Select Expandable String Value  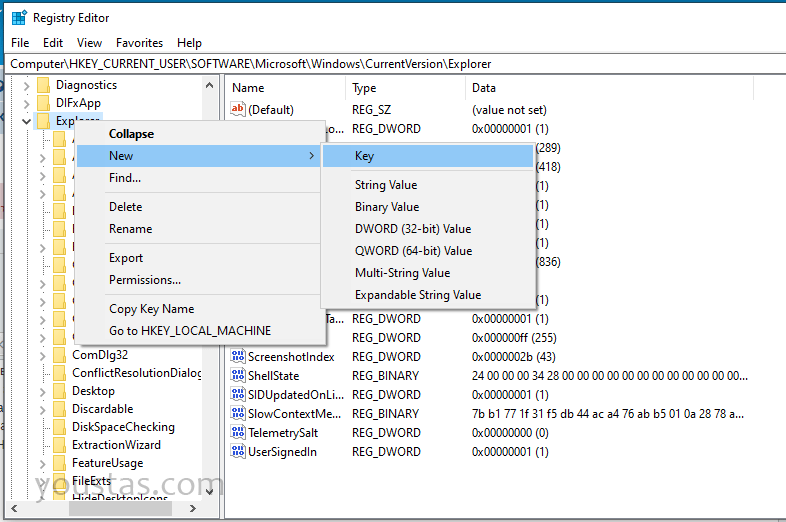(x=428, y=295)
